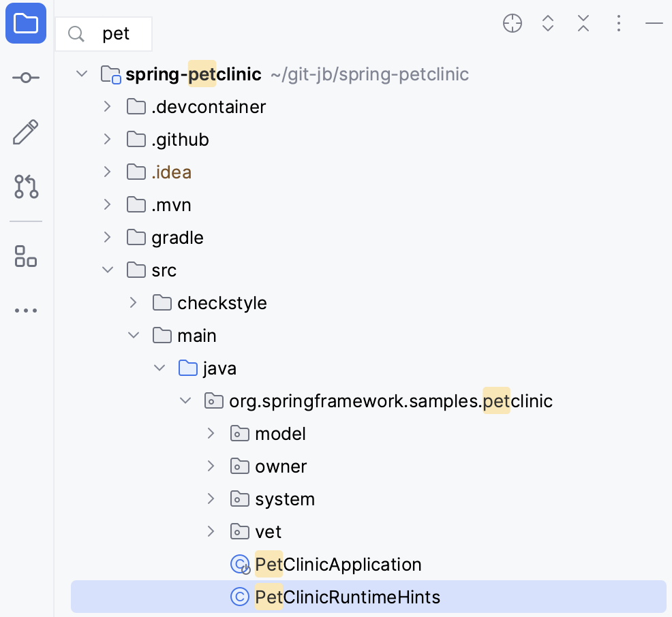This screenshot has height=617, width=672.
Task: Select the gradle folder
Action: coord(177,237)
